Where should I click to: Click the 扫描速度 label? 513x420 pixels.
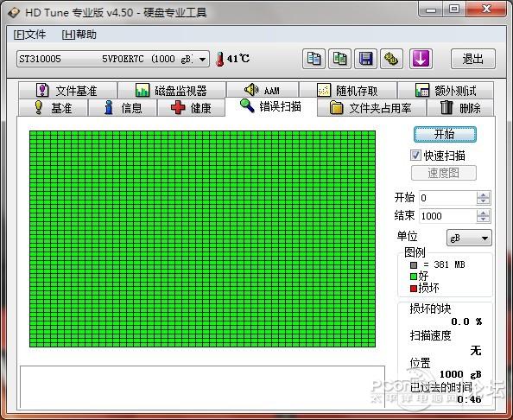(431, 336)
